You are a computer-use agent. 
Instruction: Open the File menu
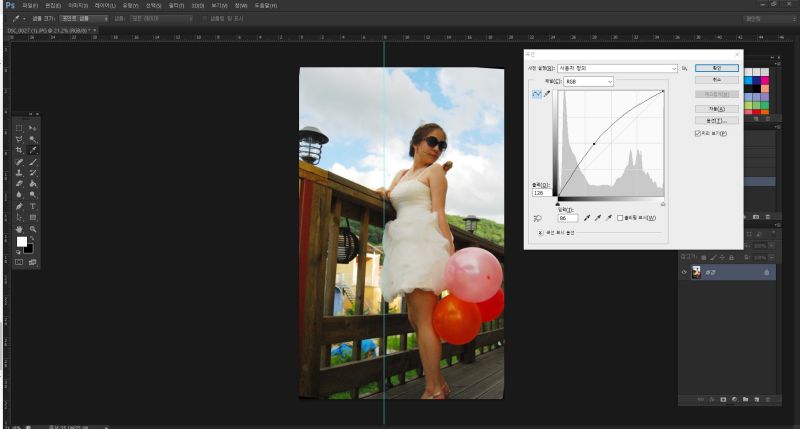(x=30, y=6)
